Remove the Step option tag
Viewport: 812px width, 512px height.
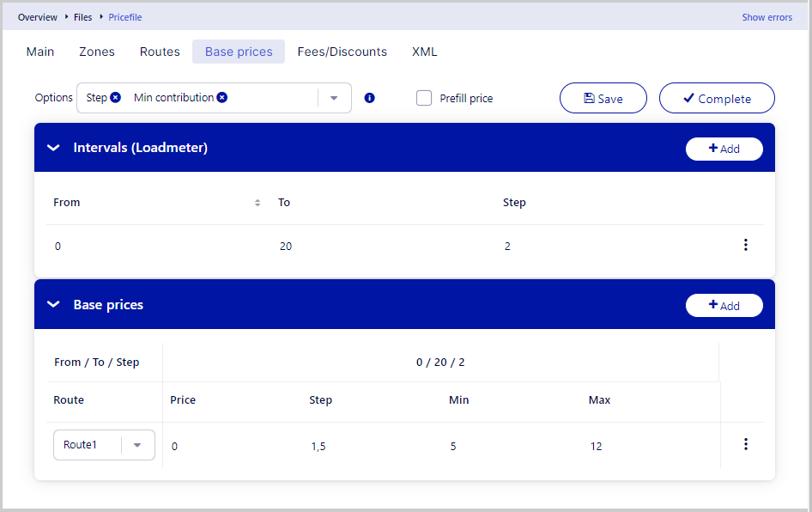click(x=116, y=98)
